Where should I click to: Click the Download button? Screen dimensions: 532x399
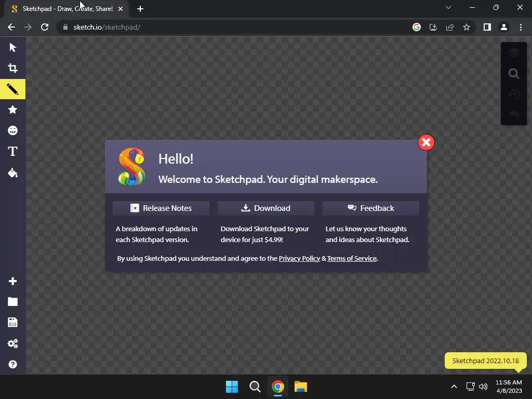coord(265,208)
